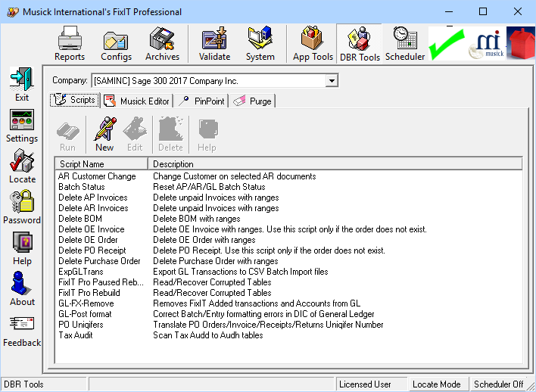Select the Delete BOM script
The height and width of the screenshot is (392, 536).
[x=80, y=219]
